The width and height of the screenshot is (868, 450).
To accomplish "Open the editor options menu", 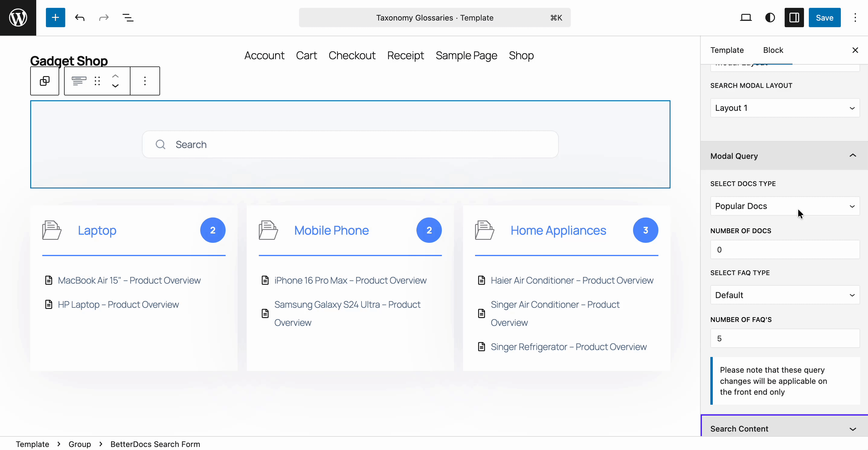I will (x=855, y=18).
